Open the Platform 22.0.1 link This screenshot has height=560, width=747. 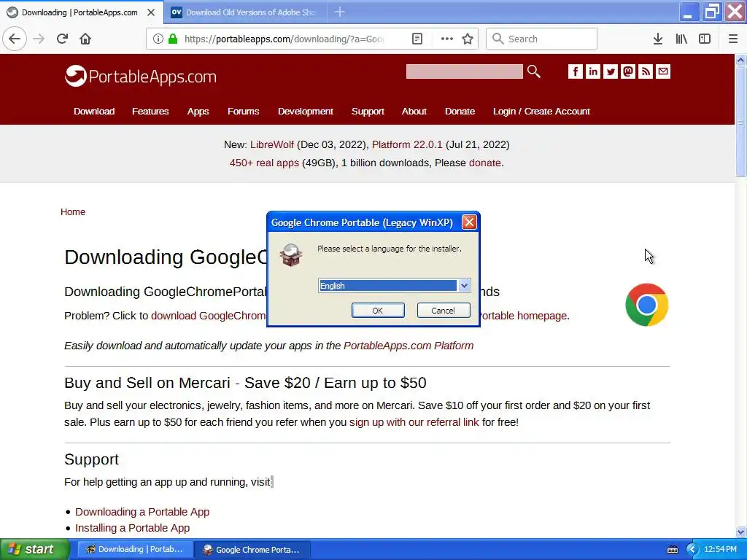407,145
